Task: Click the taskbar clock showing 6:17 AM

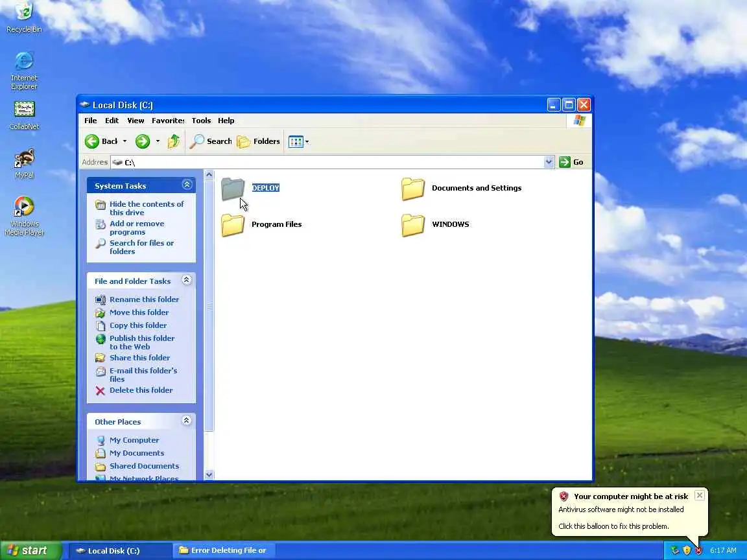Action: (x=723, y=550)
